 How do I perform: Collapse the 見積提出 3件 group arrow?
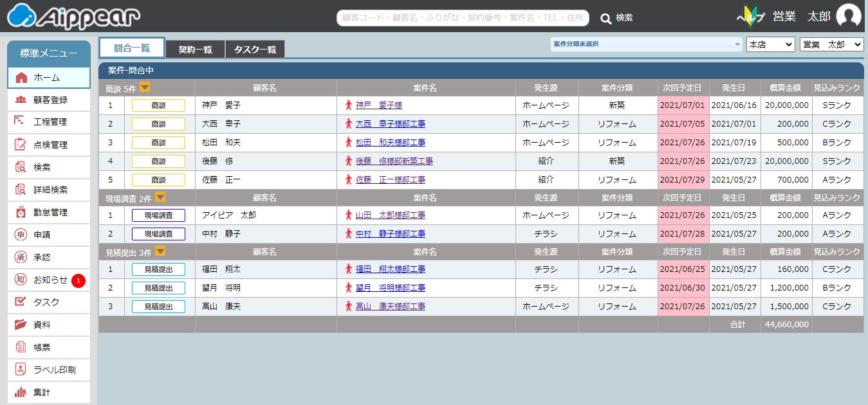click(x=160, y=251)
